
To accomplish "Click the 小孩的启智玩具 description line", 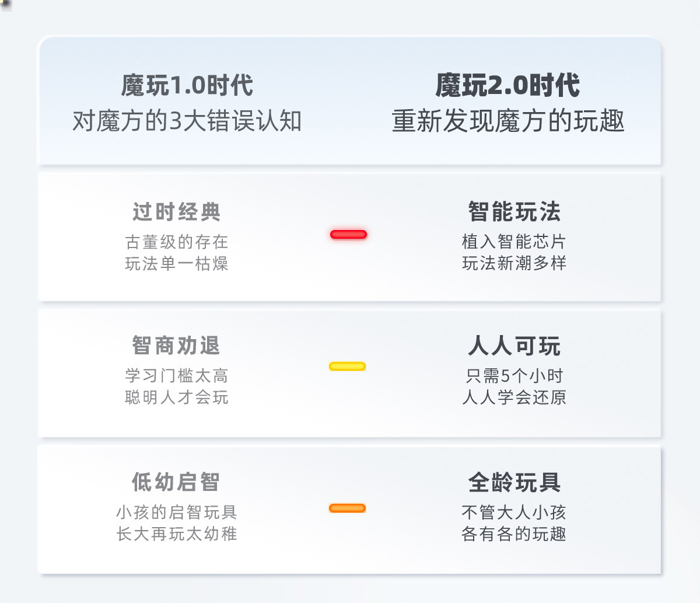I will click(176, 513).
